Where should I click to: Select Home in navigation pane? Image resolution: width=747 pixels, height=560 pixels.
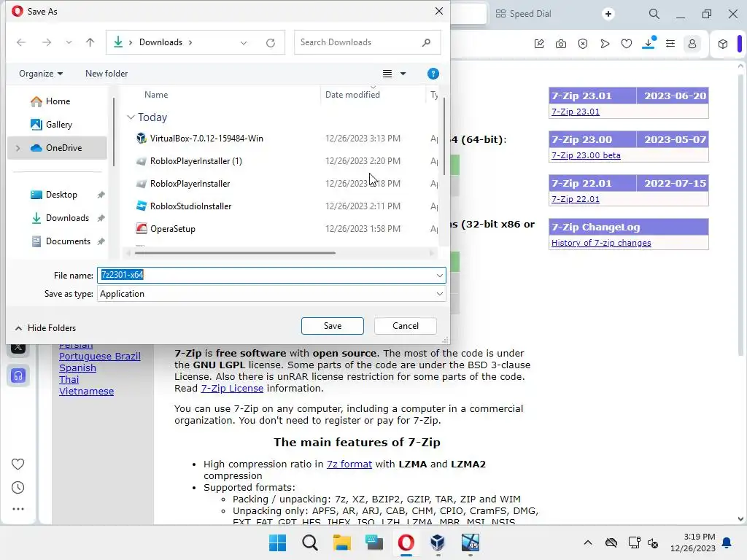pos(58,101)
